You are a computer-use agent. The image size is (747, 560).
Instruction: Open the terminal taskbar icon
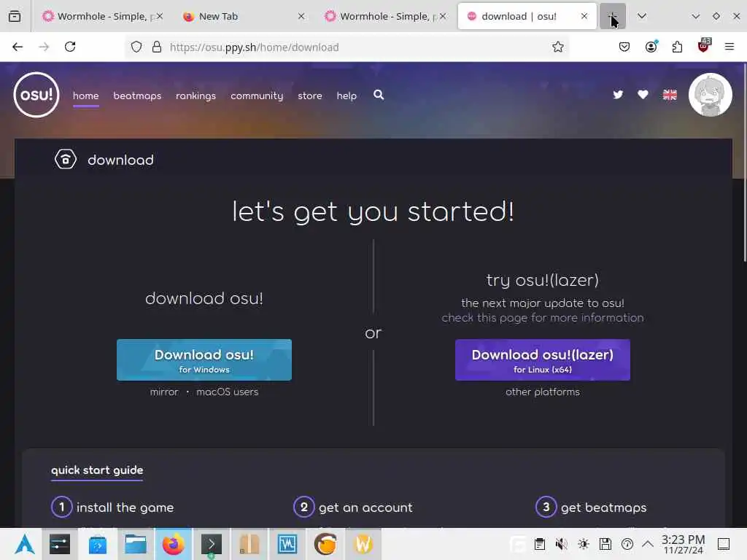coord(211,544)
